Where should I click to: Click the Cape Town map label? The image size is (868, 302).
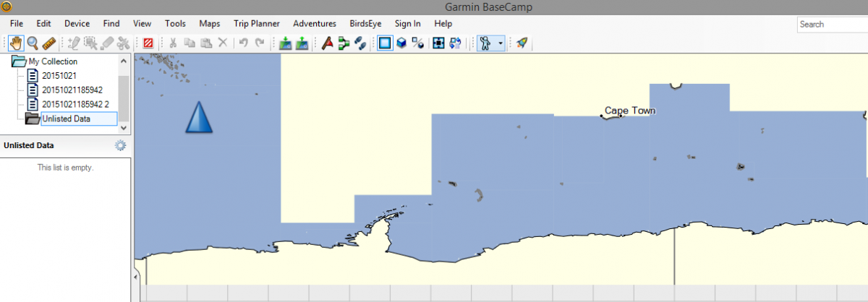pyautogui.click(x=630, y=111)
